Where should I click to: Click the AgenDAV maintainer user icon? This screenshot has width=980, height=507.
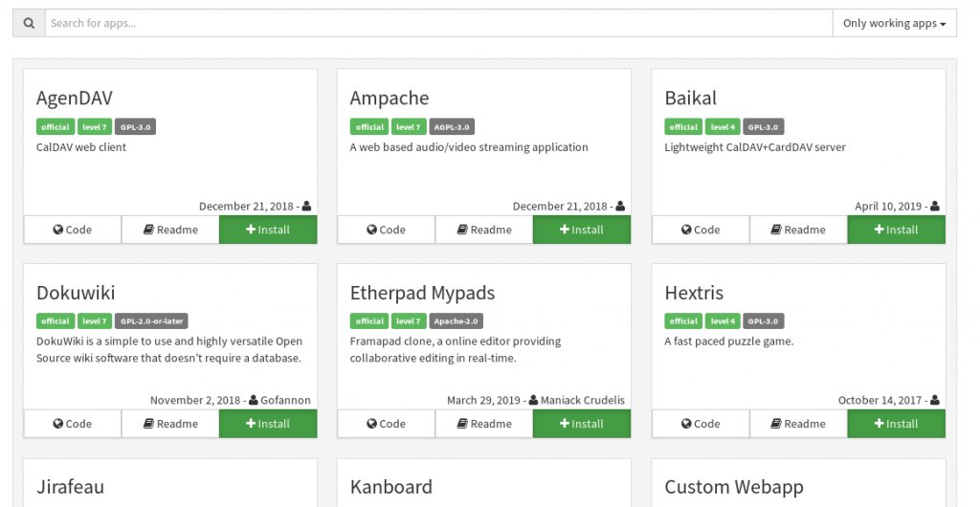coord(306,206)
